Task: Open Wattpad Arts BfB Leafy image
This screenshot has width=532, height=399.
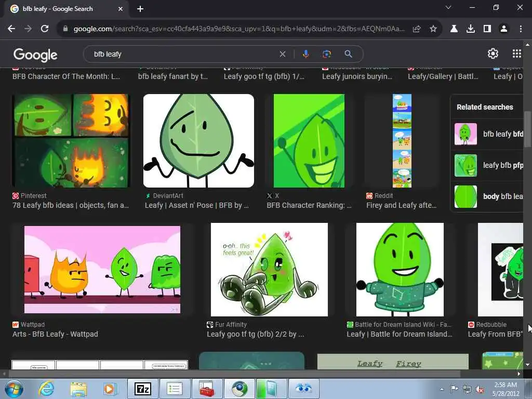Action: 102,270
